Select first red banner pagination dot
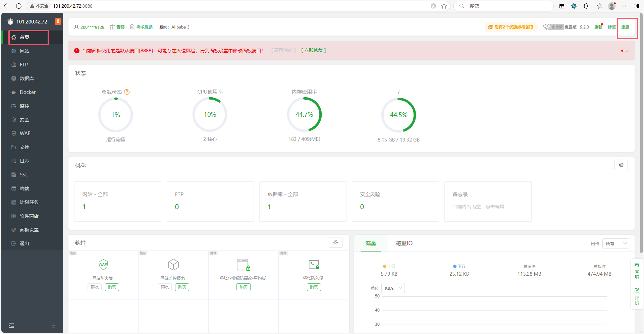Image resolution: width=644 pixels, height=334 pixels. [x=622, y=51]
